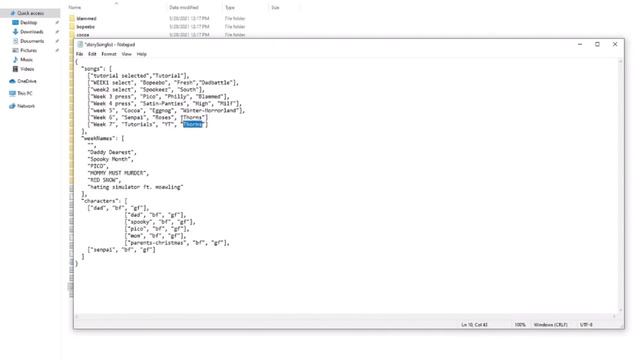The image size is (640, 360).
Task: Open the View menu in Notepad
Action: (127, 54)
